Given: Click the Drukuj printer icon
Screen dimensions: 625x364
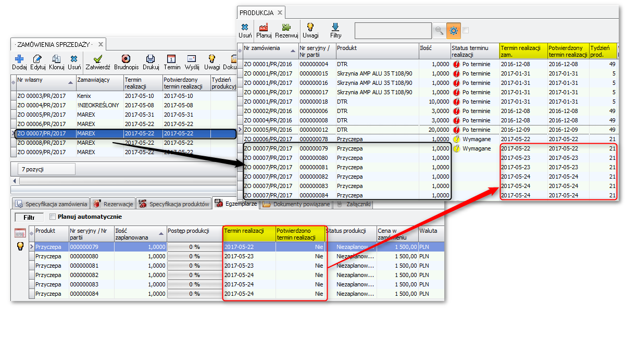Looking at the screenshot, I should tap(150, 59).
